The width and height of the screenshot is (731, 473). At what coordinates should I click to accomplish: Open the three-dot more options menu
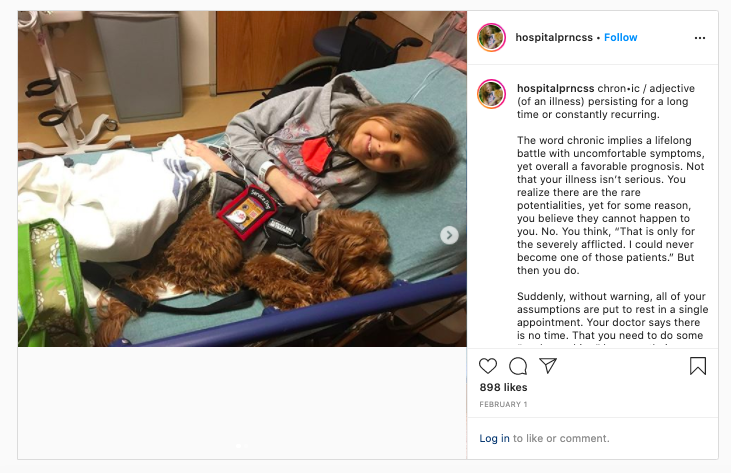[x=700, y=38]
